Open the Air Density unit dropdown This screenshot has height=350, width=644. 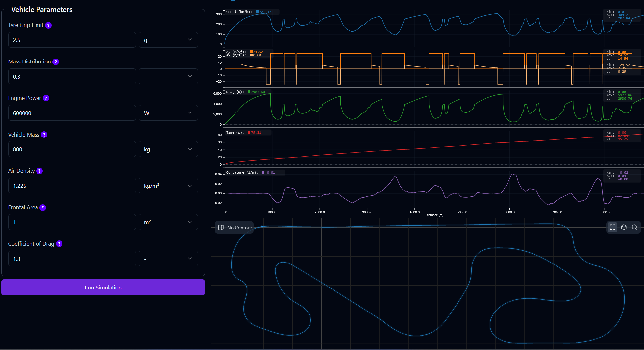click(x=168, y=185)
